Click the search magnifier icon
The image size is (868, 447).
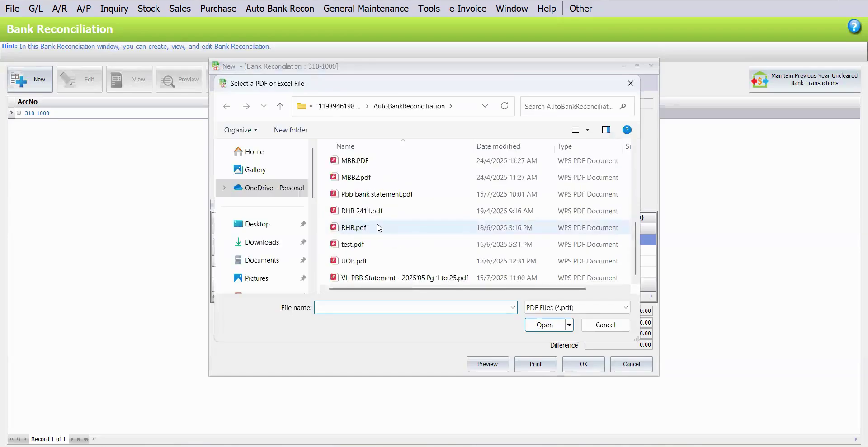click(623, 106)
